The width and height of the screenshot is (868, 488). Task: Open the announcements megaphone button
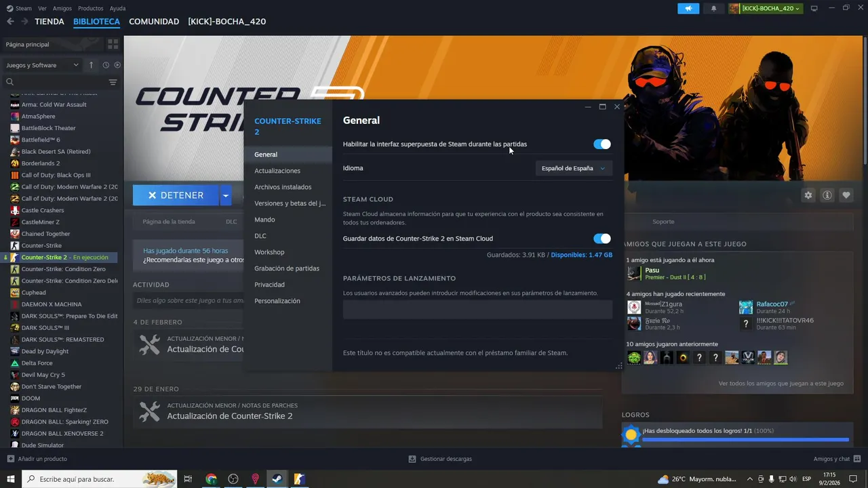click(689, 8)
